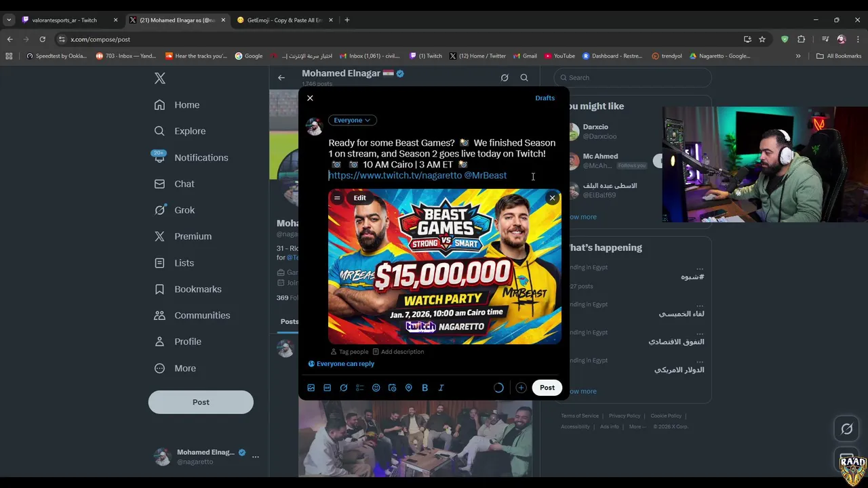
Task: Open Explore in the sidebar
Action: (180, 131)
